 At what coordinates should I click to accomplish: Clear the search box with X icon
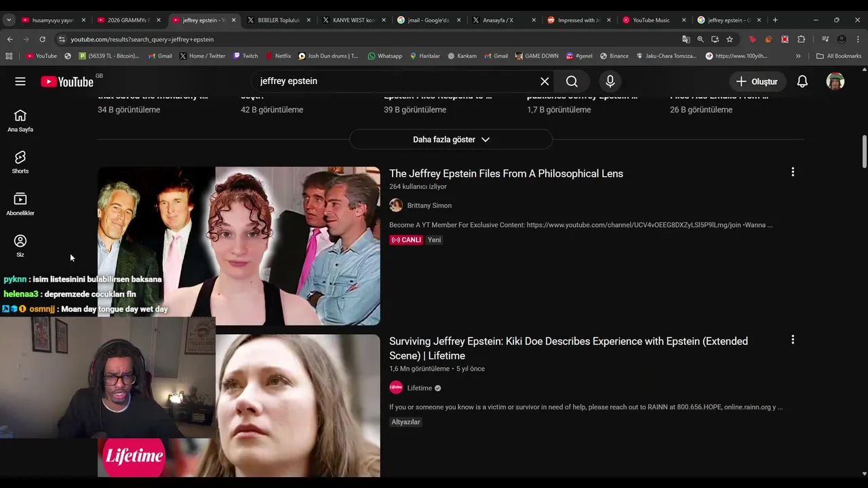(545, 81)
